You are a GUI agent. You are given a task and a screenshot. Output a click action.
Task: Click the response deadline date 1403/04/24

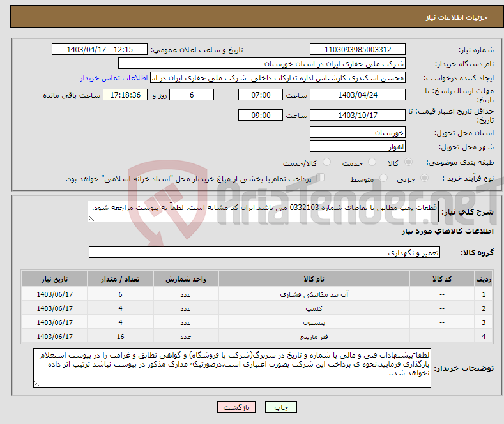pyautogui.click(x=358, y=95)
